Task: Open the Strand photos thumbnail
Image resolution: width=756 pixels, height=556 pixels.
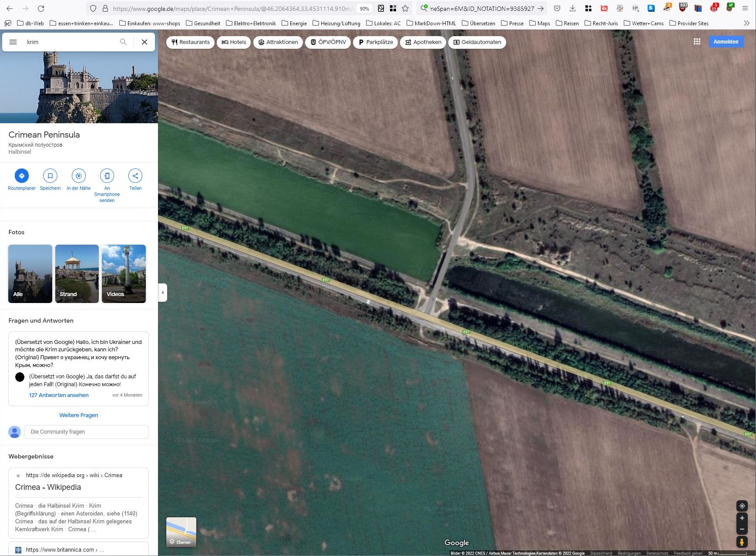Action: pyautogui.click(x=77, y=273)
